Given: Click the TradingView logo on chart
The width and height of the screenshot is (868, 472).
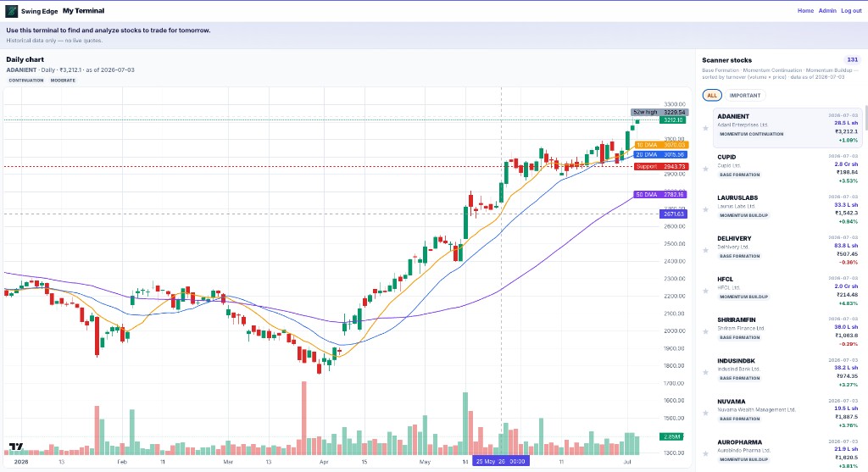Looking at the screenshot, I should (16, 447).
